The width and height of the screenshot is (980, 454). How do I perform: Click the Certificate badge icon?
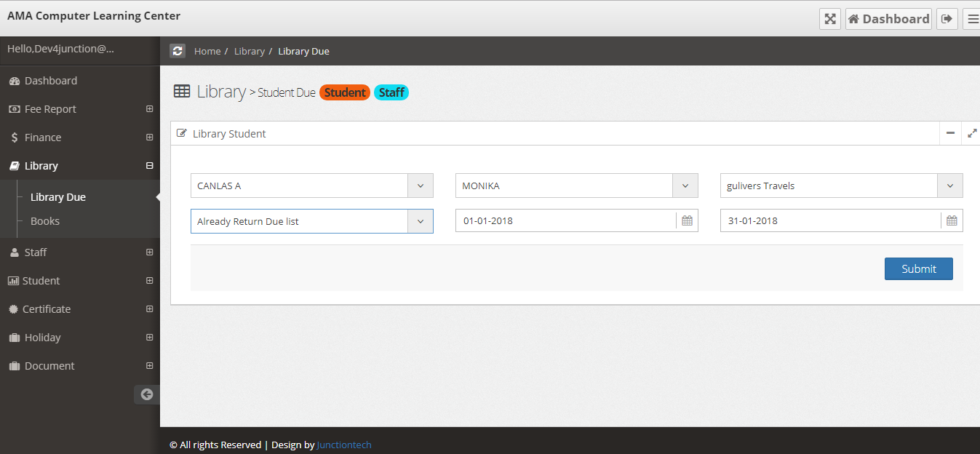coord(13,309)
